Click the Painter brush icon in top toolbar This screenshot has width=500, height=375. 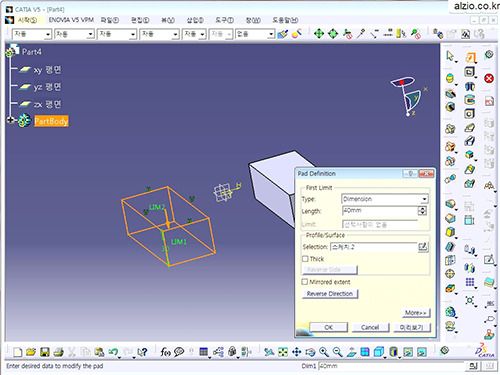[283, 34]
